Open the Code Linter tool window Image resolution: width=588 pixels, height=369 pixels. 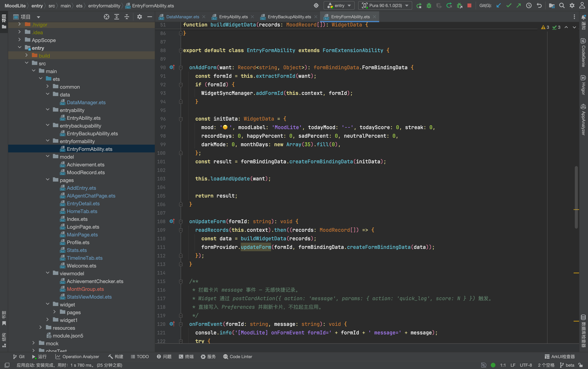click(237, 357)
